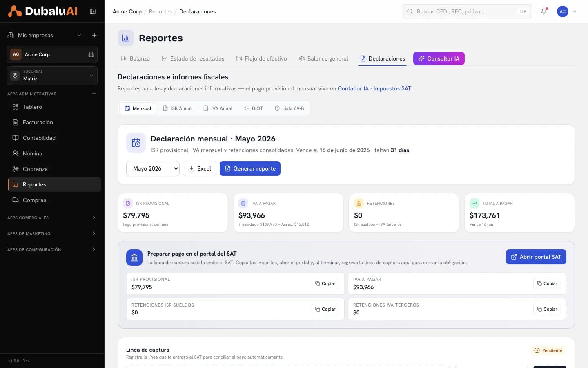The height and width of the screenshot is (368, 588).
Task: Select the ISR Anual segment
Action: point(177,108)
